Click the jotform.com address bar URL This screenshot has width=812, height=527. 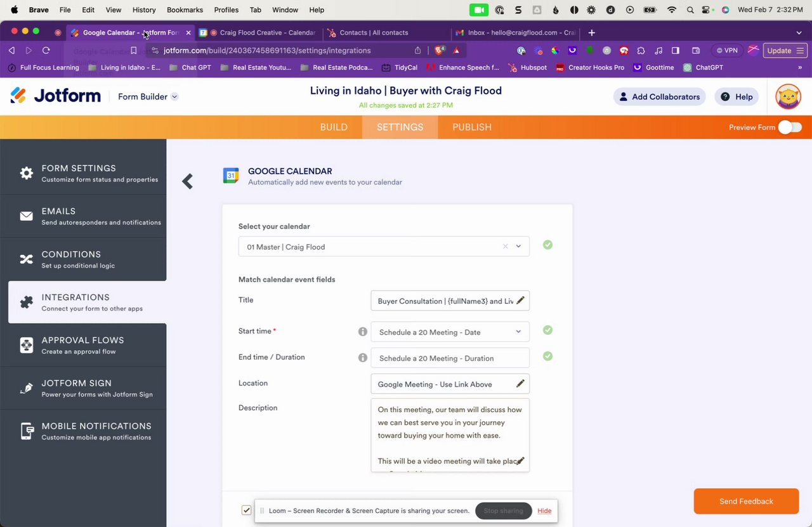(x=267, y=50)
